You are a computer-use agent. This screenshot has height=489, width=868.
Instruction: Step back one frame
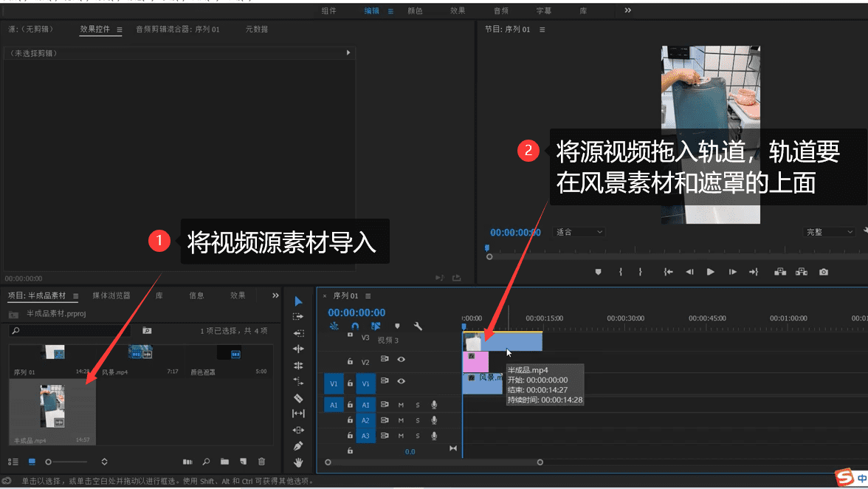coord(689,272)
